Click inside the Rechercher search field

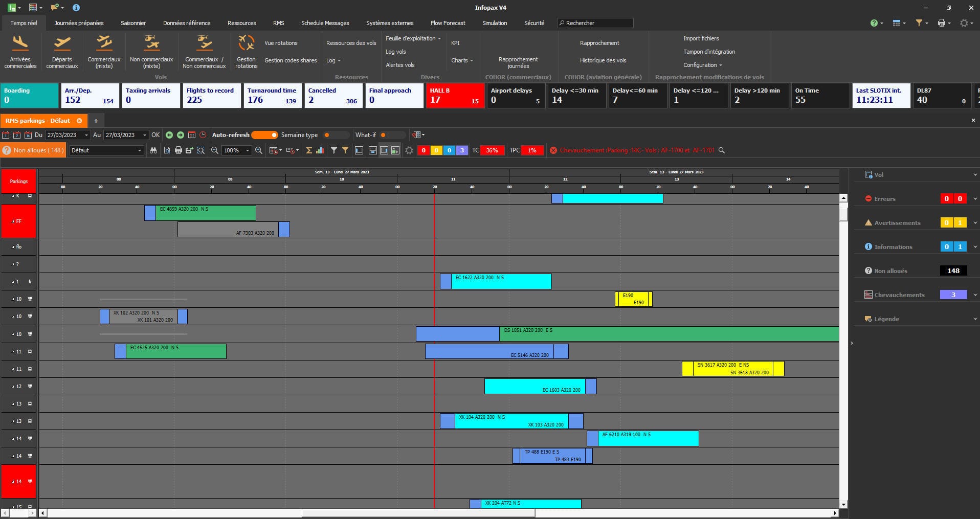[595, 23]
